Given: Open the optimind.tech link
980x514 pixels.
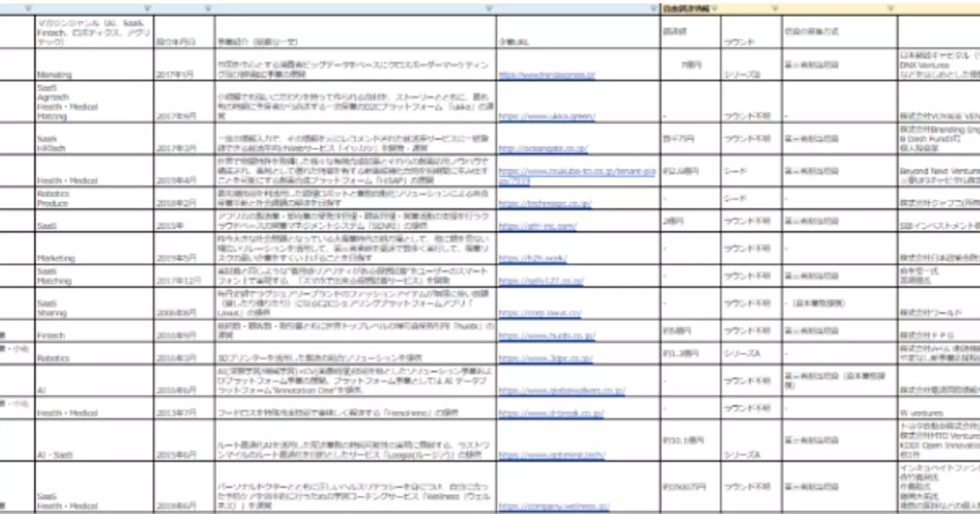Looking at the screenshot, I should [550, 455].
